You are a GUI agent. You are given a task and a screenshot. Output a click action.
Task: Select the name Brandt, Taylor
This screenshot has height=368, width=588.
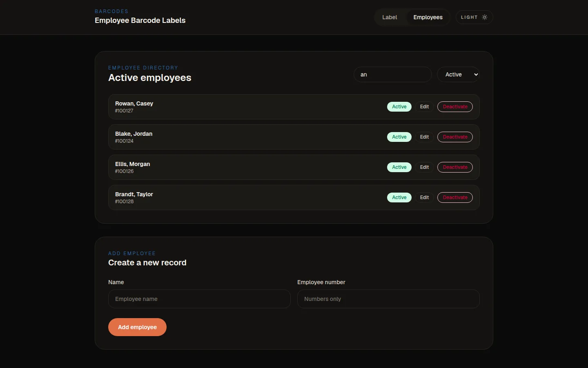134,194
